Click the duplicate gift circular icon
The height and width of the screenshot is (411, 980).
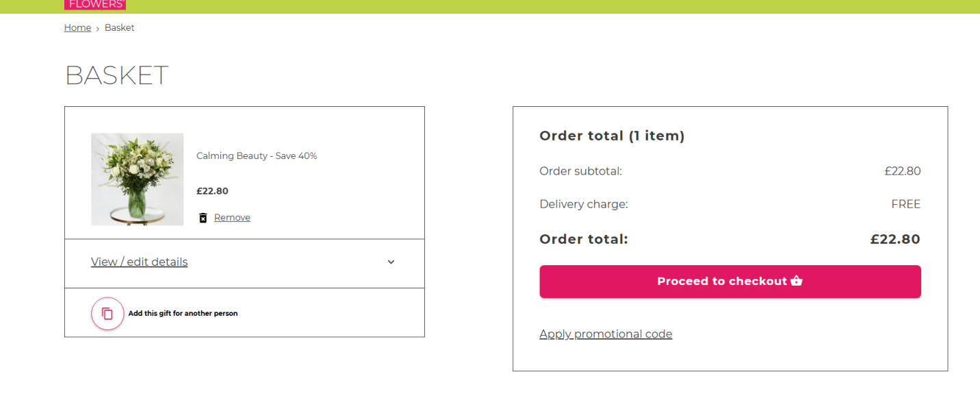[107, 314]
